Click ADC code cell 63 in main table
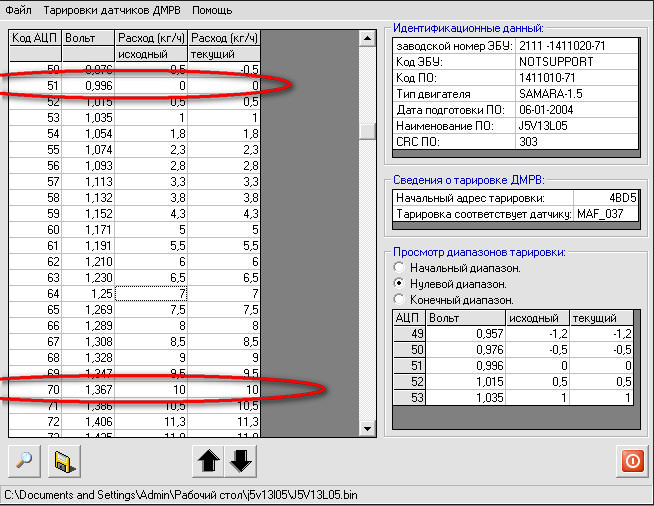The height and width of the screenshot is (506, 654). click(x=35, y=277)
